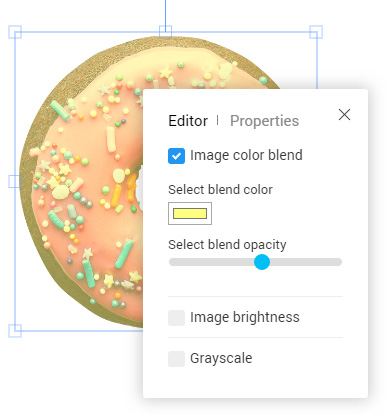Click the Image brightness label text

[x=245, y=317]
